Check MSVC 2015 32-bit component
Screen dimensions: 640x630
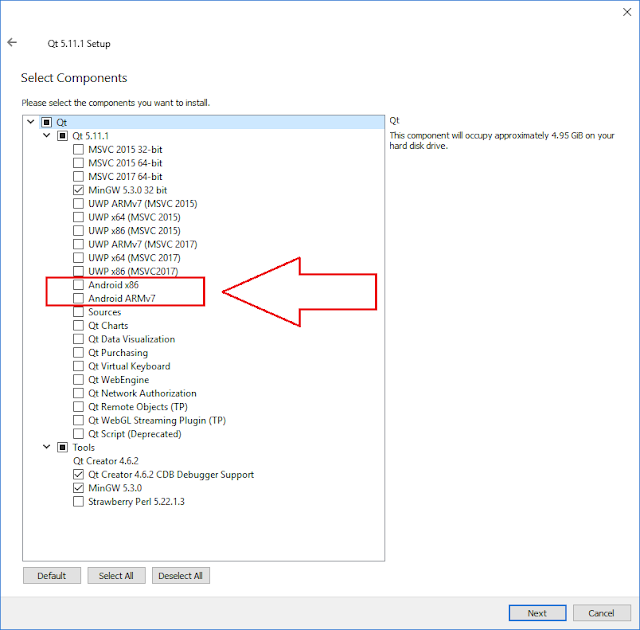coord(78,149)
